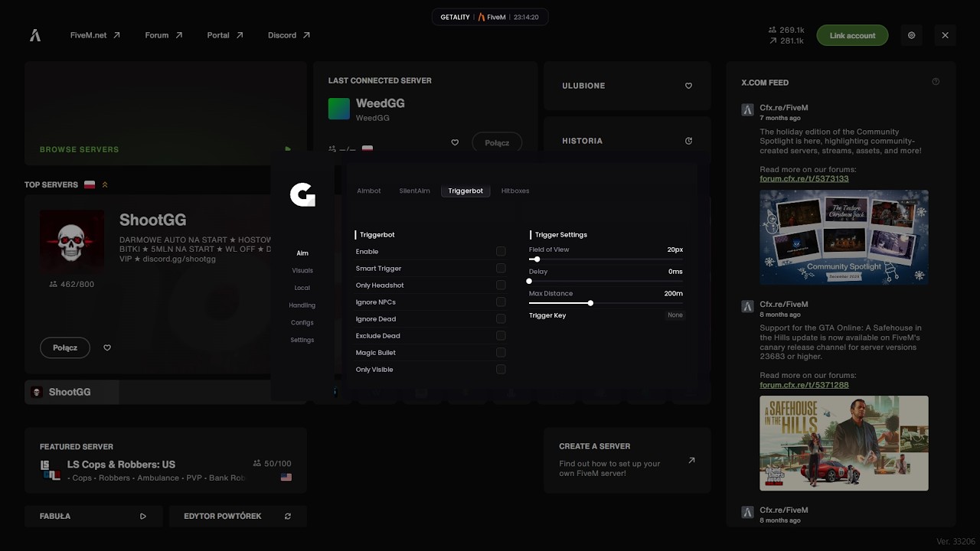
Task: Select the Triggerbot tab
Action: [x=465, y=191]
